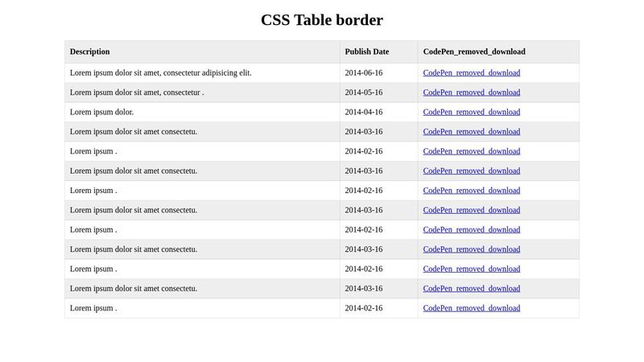Open the link in the first 2014-02-16 row
The width and height of the screenshot is (644, 362).
click(x=471, y=151)
